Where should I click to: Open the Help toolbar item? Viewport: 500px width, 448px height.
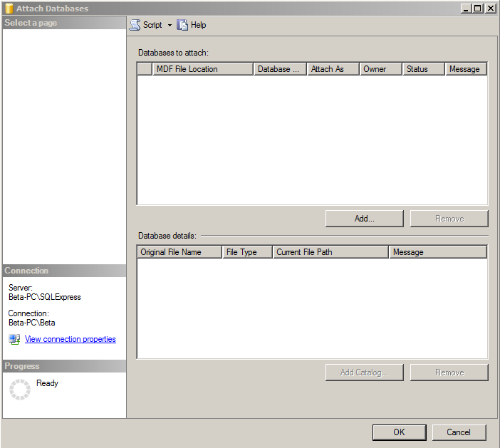pyautogui.click(x=192, y=25)
